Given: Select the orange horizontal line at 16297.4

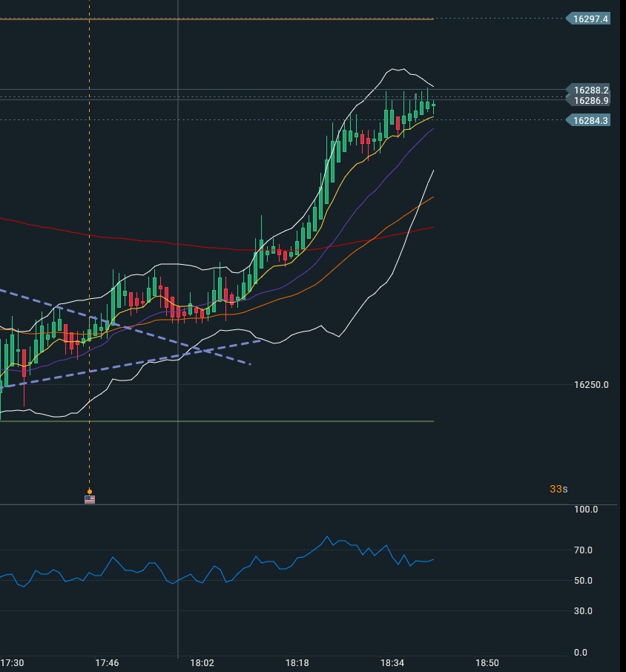Looking at the screenshot, I should (223, 19).
